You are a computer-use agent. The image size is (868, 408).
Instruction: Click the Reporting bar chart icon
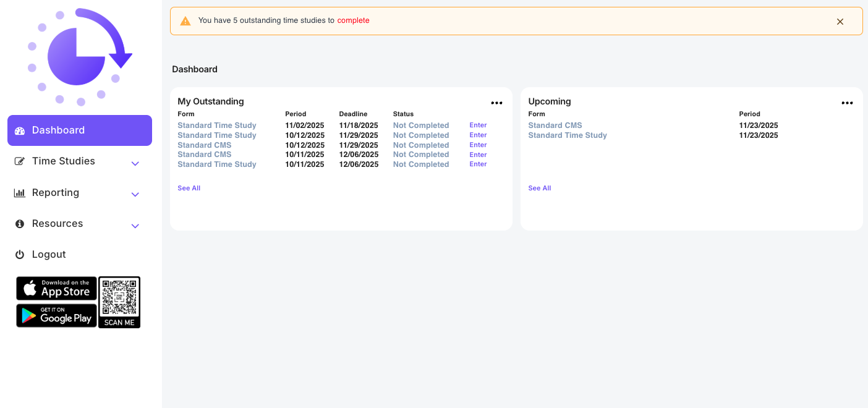tap(20, 193)
